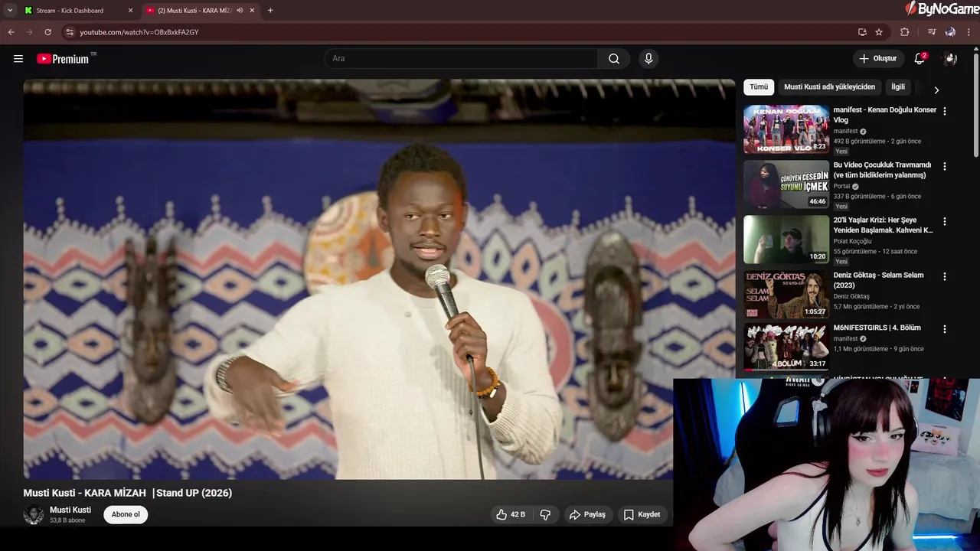Click the Abone ol subscribe button

pyautogui.click(x=126, y=514)
